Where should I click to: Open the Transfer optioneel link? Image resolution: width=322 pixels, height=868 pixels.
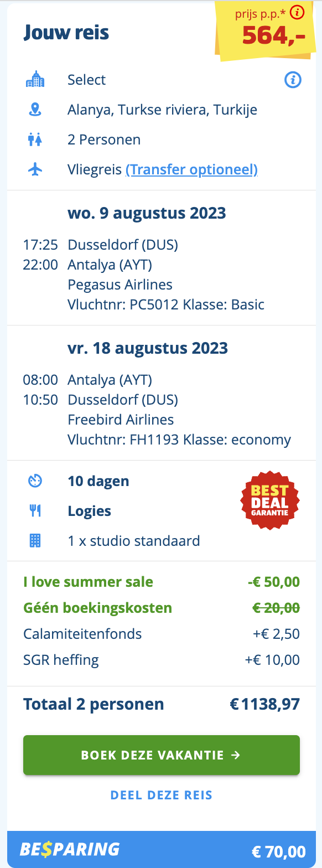(x=192, y=169)
